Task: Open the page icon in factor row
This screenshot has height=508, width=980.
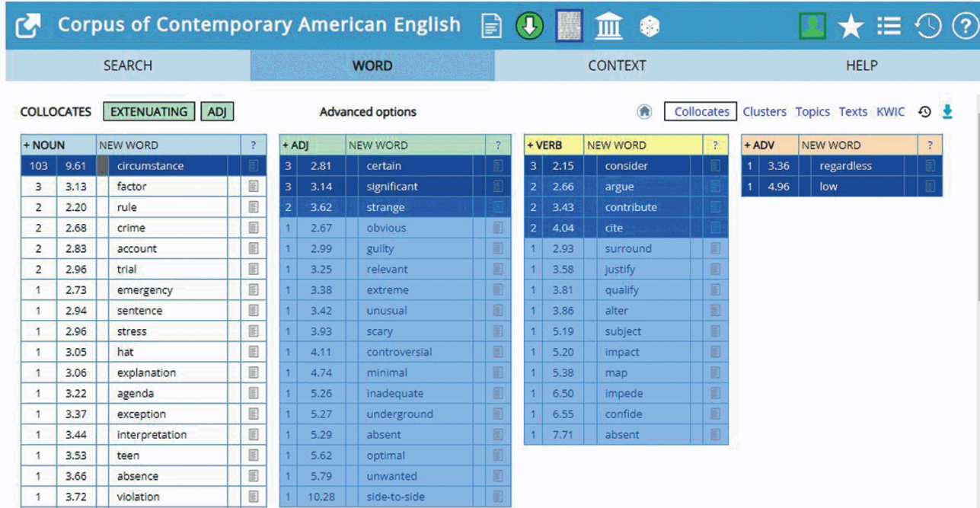Action: coord(254,186)
